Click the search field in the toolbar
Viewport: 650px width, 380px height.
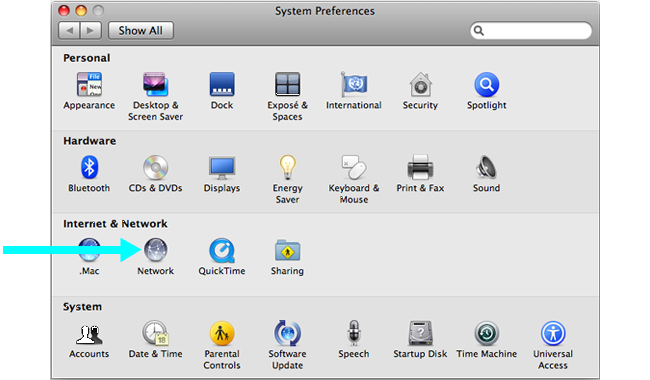tap(531, 31)
